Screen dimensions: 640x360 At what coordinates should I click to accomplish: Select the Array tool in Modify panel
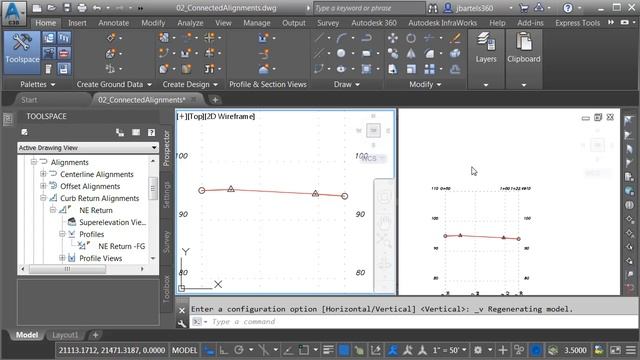click(429, 69)
